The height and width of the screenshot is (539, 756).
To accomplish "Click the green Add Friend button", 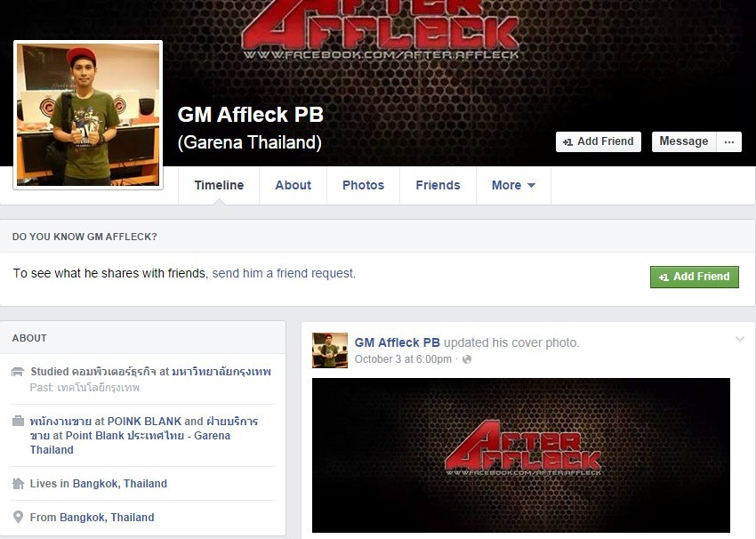I will [695, 277].
